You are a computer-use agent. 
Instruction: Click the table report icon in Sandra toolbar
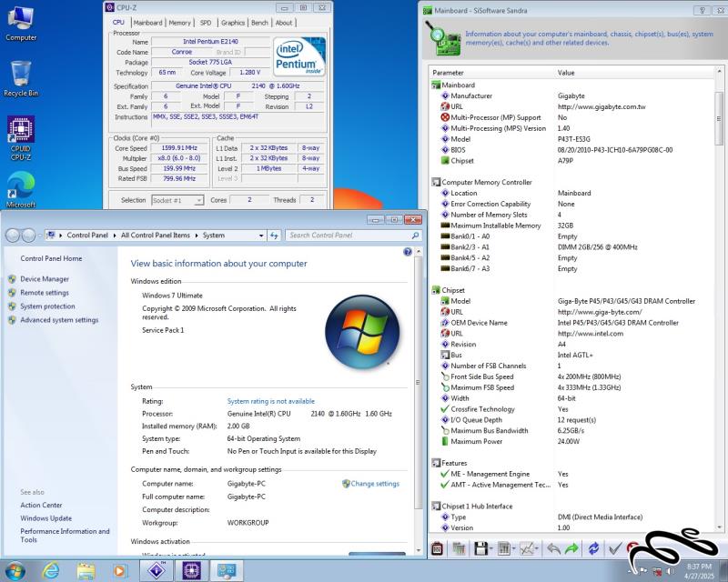pyautogui.click(x=504, y=548)
